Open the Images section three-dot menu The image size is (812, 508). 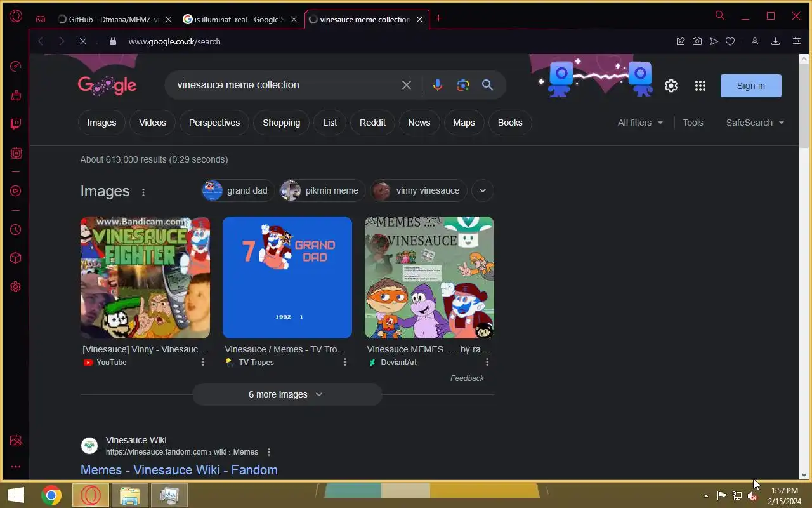point(143,192)
